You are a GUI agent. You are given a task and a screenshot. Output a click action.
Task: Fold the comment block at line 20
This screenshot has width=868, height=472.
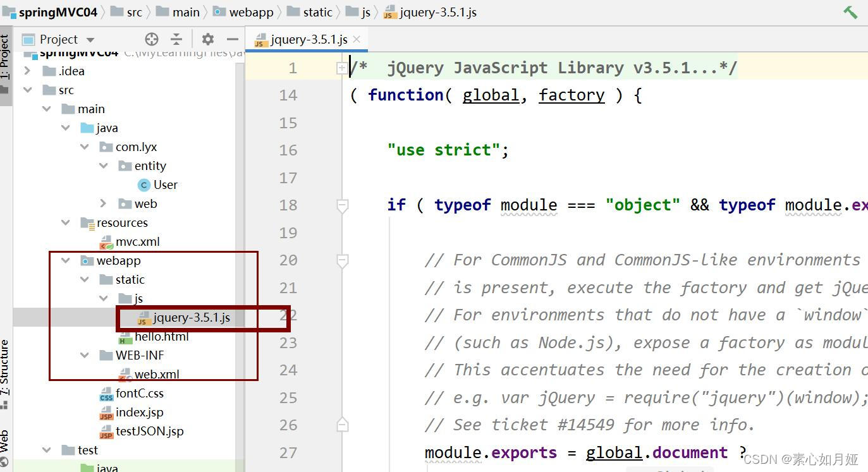coord(342,260)
